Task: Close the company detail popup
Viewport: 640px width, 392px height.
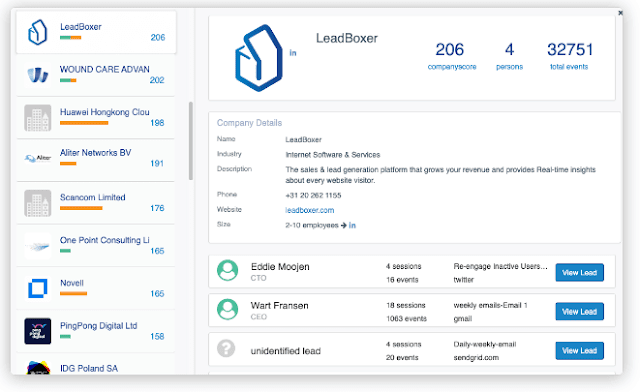Action: (x=620, y=13)
